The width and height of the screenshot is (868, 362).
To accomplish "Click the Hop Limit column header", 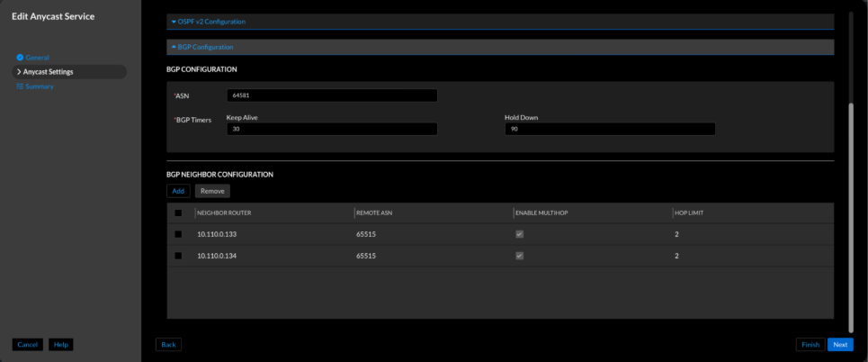I will click(688, 213).
